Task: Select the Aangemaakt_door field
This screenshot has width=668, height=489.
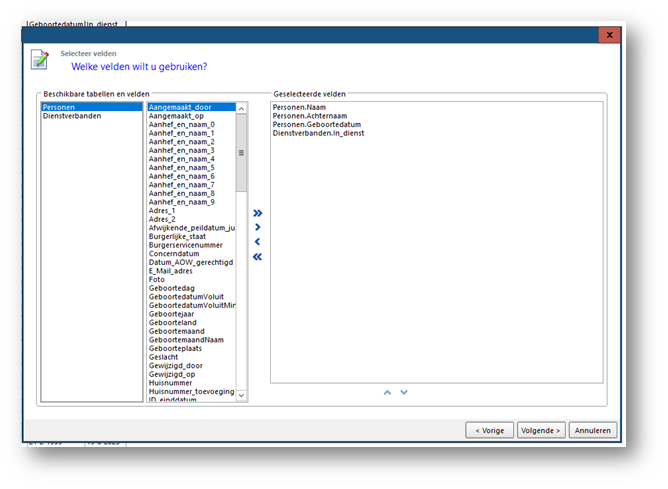Action: pyautogui.click(x=191, y=107)
